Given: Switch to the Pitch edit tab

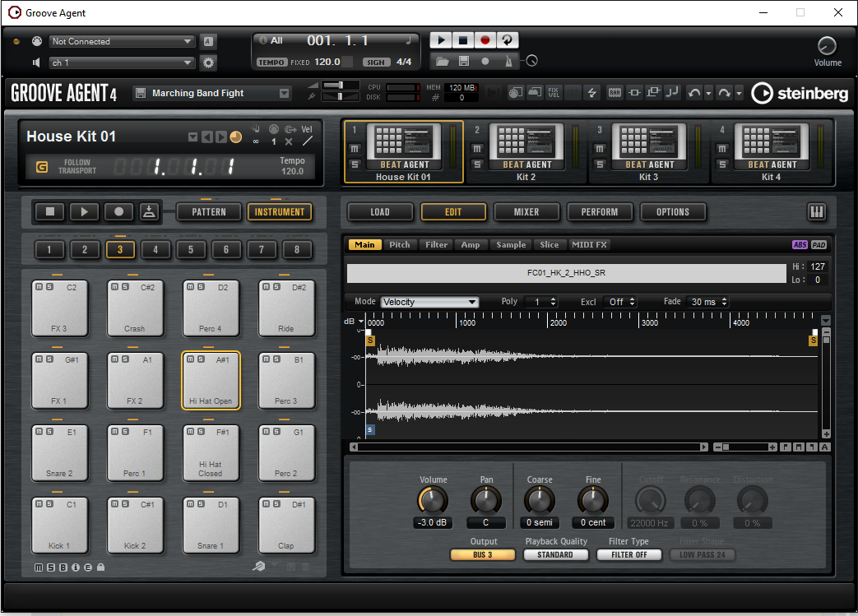Looking at the screenshot, I should [x=400, y=244].
